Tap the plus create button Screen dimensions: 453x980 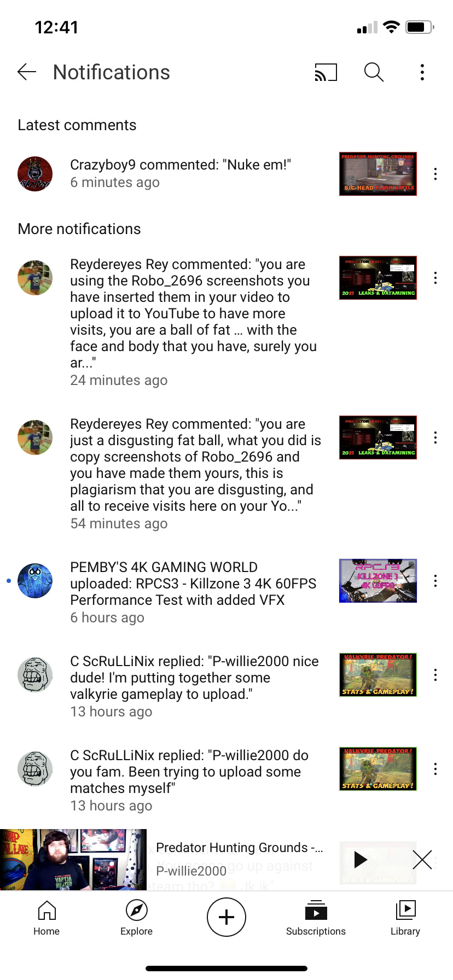pyautogui.click(x=226, y=917)
